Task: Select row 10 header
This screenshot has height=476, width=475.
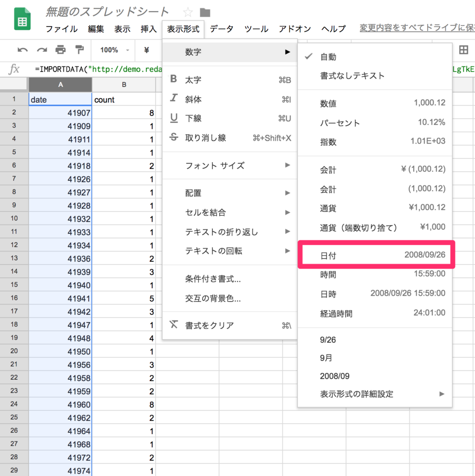Action: (x=14, y=218)
